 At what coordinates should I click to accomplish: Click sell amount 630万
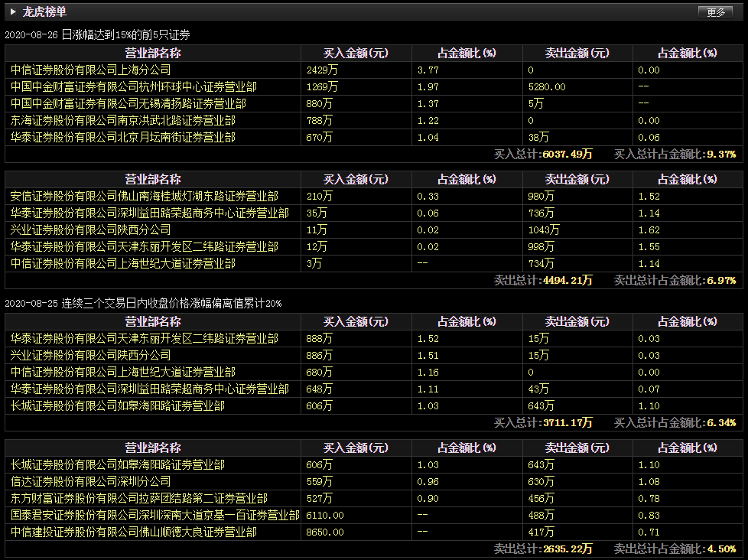point(541,481)
